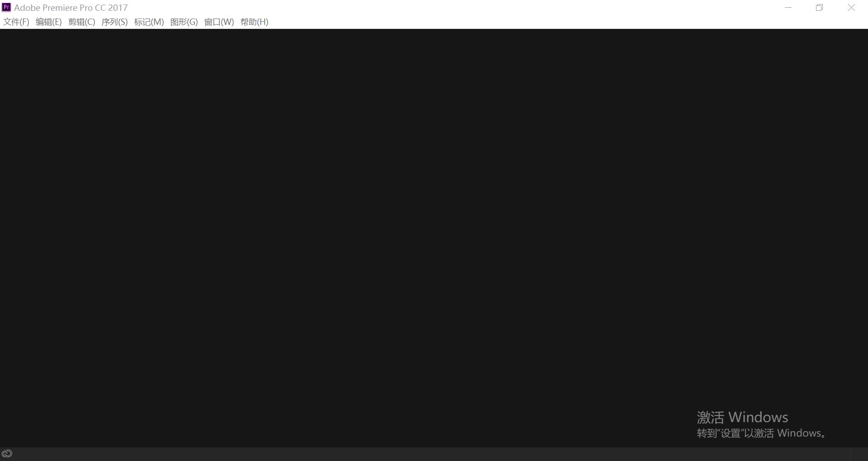868x461 pixels.
Task: Open the 窗口(W) menu
Action: point(219,22)
